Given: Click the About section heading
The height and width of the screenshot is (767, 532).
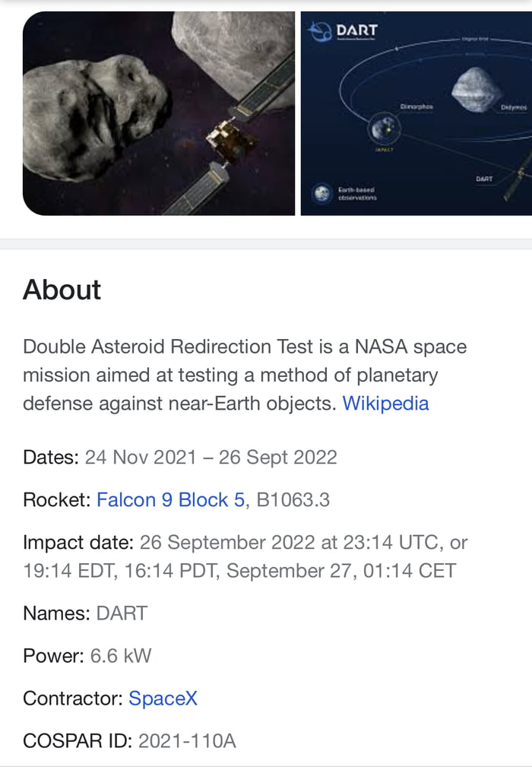Looking at the screenshot, I should coord(62,290).
